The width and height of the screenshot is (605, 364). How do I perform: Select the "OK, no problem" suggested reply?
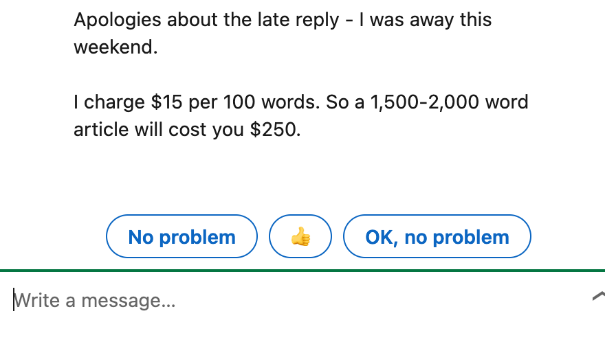[x=437, y=236]
